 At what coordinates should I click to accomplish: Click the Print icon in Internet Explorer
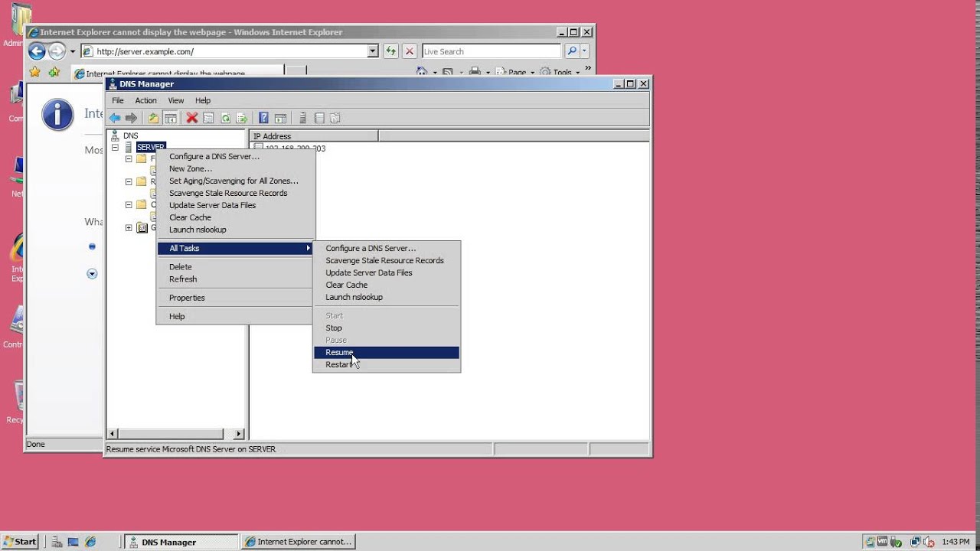tap(475, 72)
